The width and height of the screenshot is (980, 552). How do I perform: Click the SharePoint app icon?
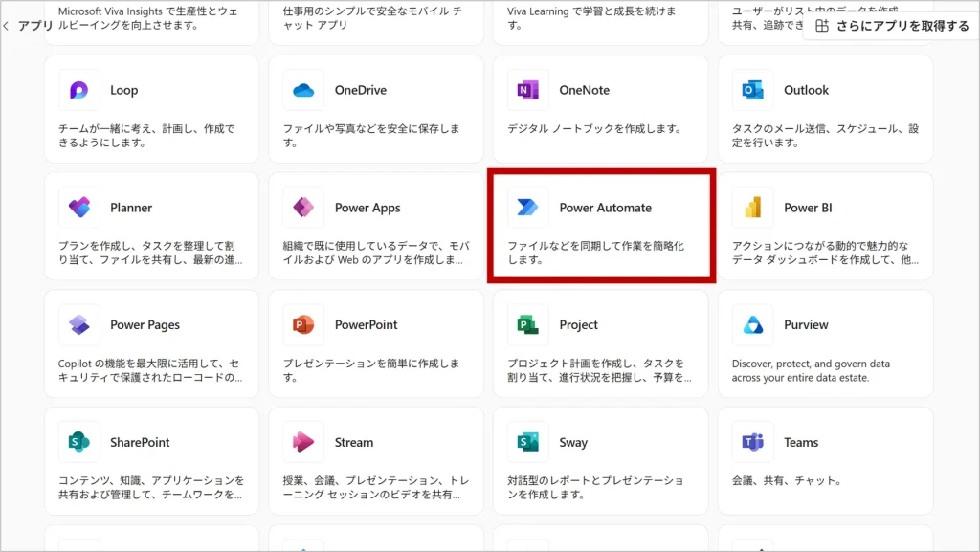(78, 442)
